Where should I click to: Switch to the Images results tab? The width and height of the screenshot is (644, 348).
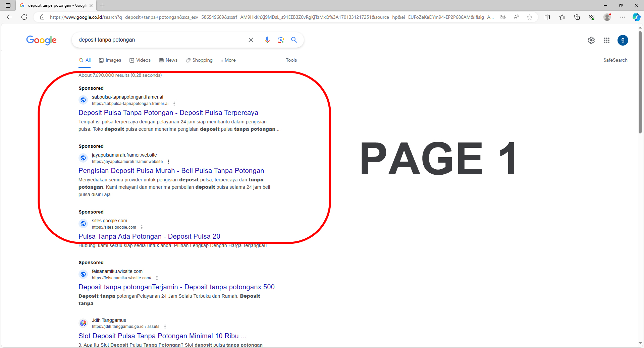click(110, 60)
